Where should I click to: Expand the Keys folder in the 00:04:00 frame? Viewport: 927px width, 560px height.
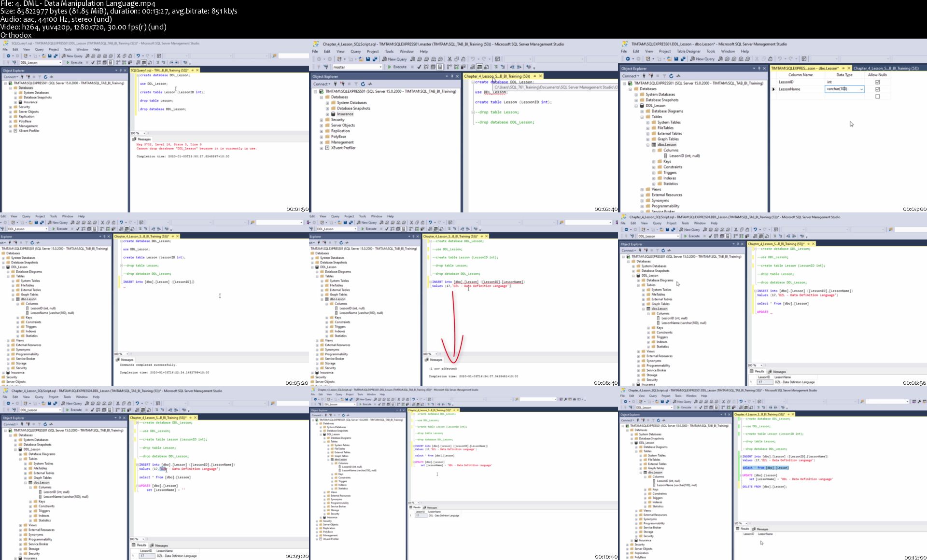pyautogui.click(x=654, y=162)
